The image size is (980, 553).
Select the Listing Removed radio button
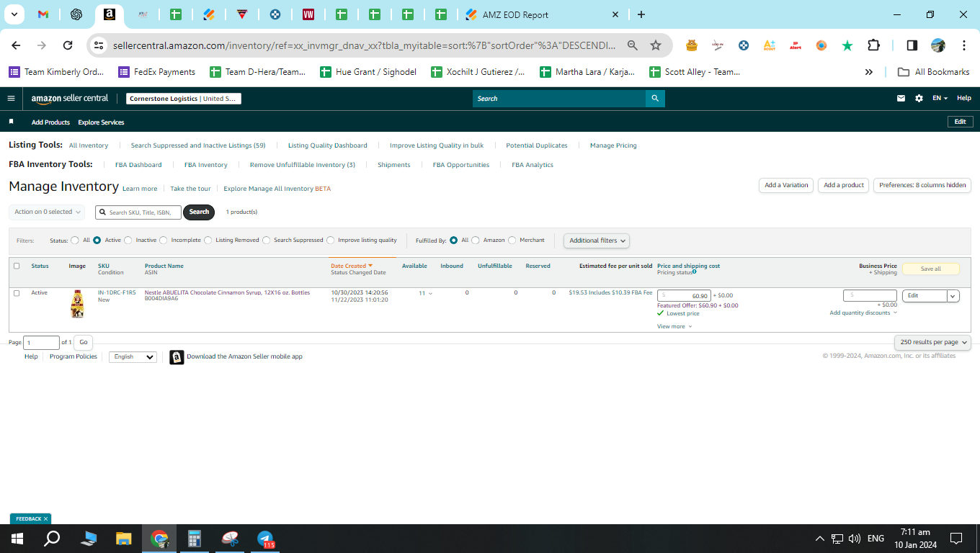pyautogui.click(x=208, y=240)
